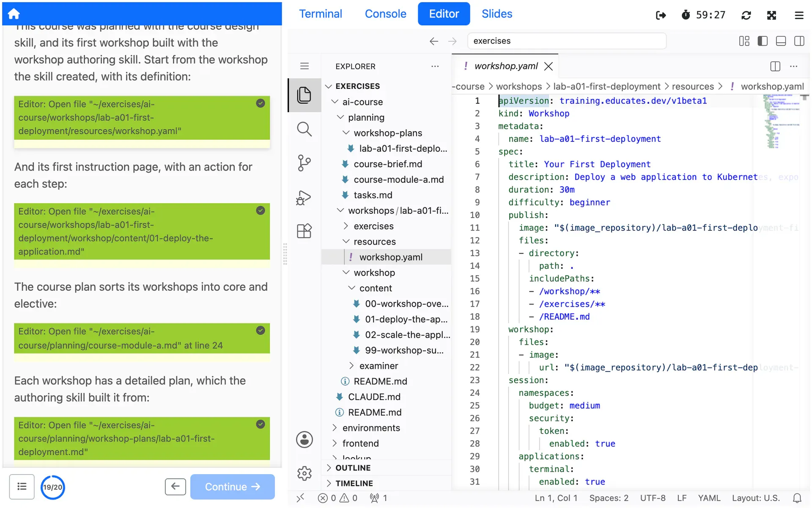Click the exit session icon near timer
812x508 pixels.
[661, 15]
